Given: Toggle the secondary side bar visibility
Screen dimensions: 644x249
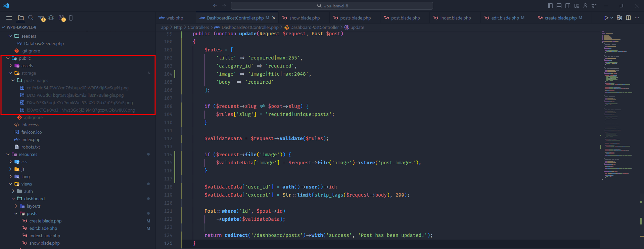Looking at the screenshot, I should tap(567, 6).
